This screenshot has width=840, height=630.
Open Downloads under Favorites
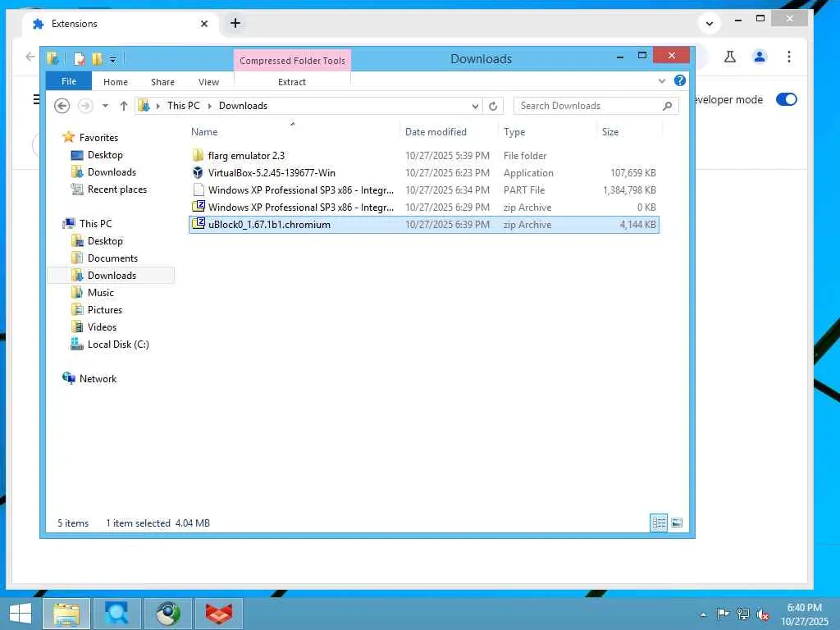coord(112,172)
